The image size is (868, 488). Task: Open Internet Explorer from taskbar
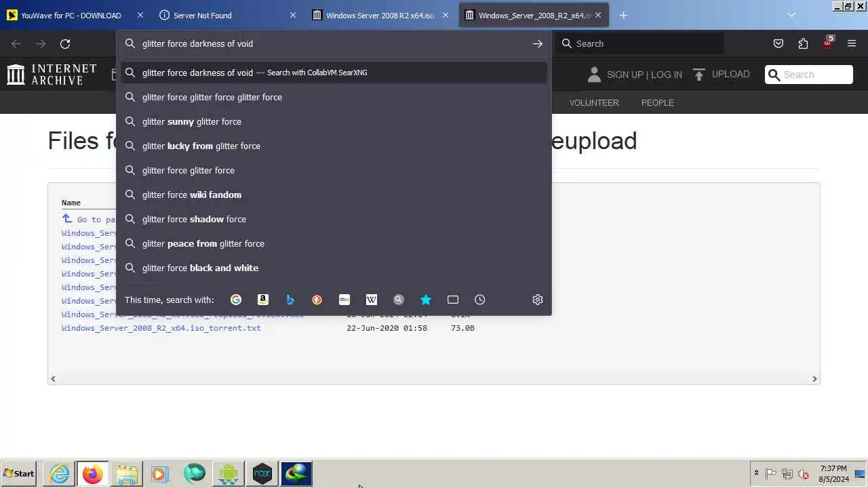tap(60, 474)
